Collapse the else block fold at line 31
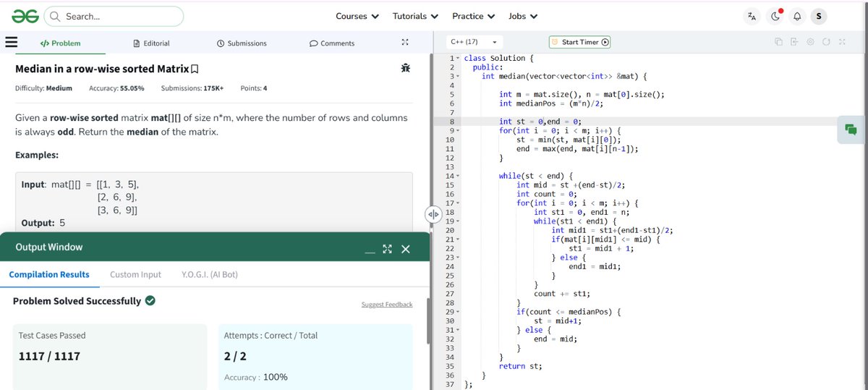Viewport: 868px width, 390px height. 458,330
